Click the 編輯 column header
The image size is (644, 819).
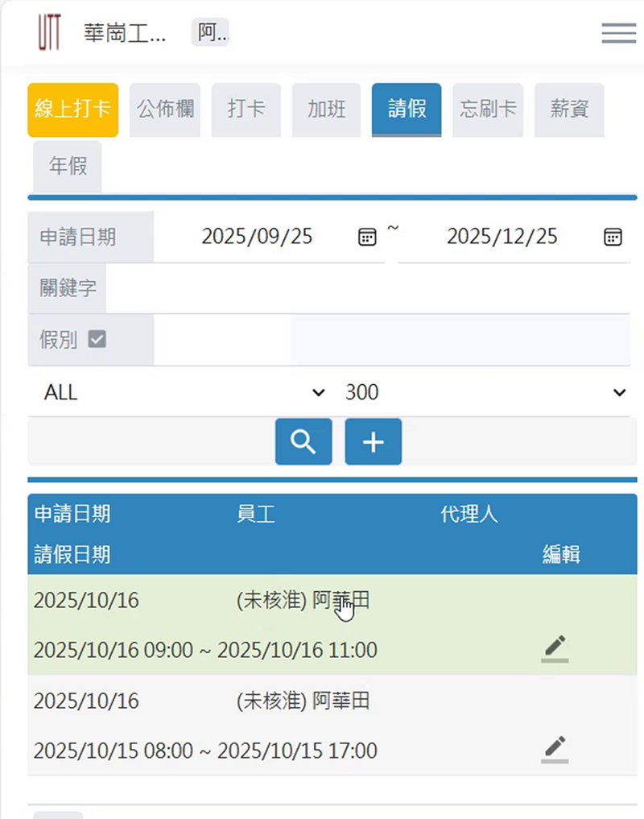561,554
